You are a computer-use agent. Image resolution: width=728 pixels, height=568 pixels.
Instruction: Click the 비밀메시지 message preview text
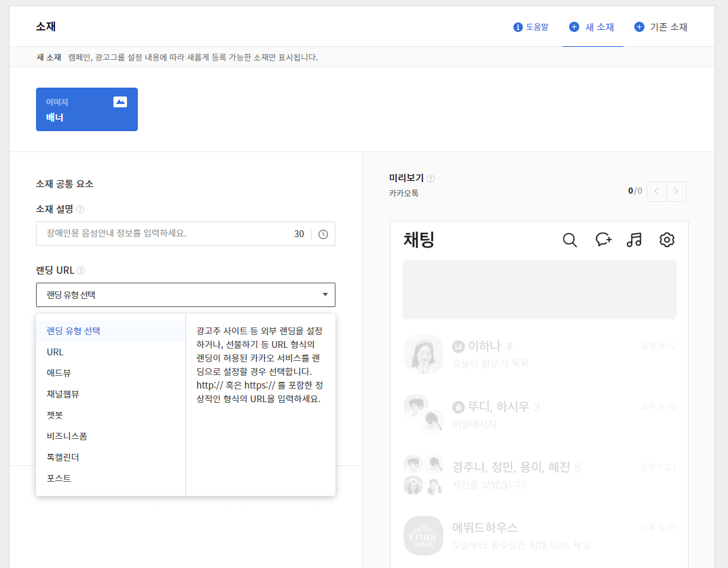point(474,424)
